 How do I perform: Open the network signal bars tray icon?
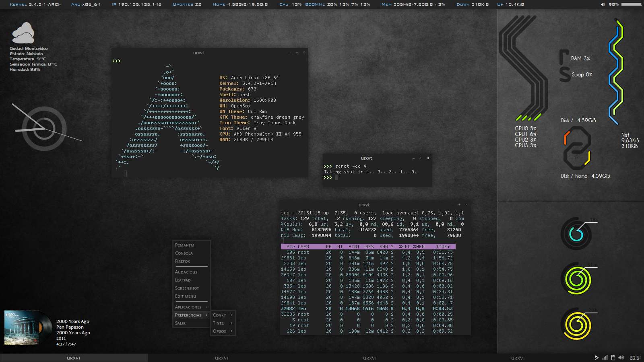605,358
